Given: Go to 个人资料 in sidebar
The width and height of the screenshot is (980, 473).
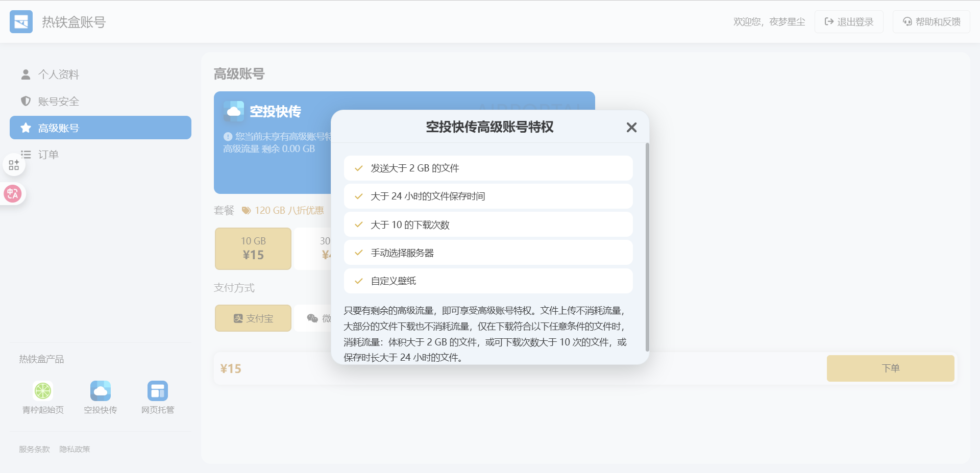Looking at the screenshot, I should click(58, 74).
